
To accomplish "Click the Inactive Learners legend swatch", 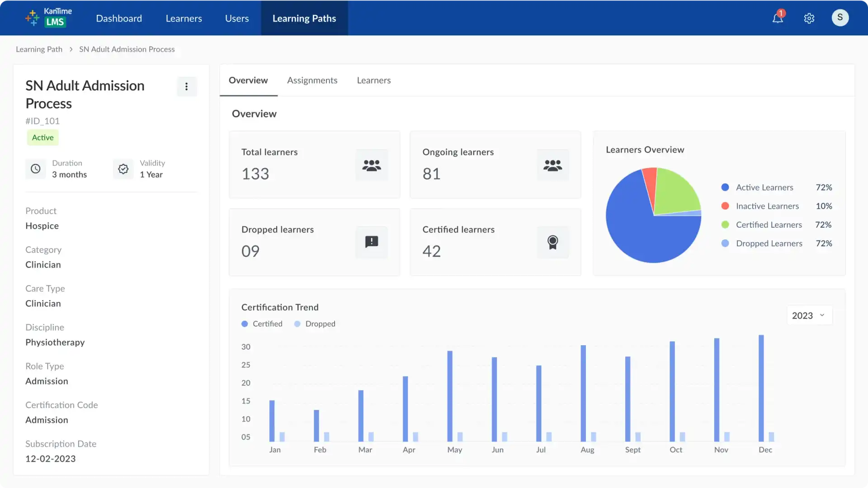I will 725,206.
